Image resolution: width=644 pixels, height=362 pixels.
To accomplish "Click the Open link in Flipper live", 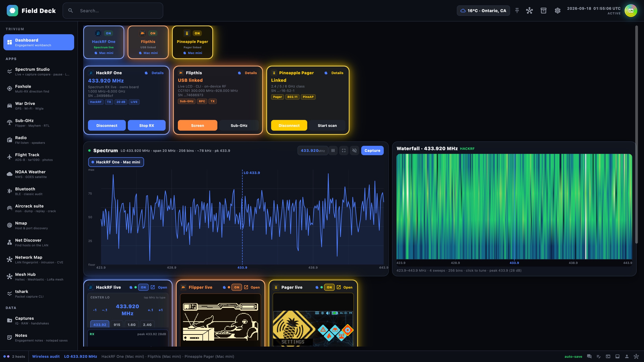I will pos(255,287).
